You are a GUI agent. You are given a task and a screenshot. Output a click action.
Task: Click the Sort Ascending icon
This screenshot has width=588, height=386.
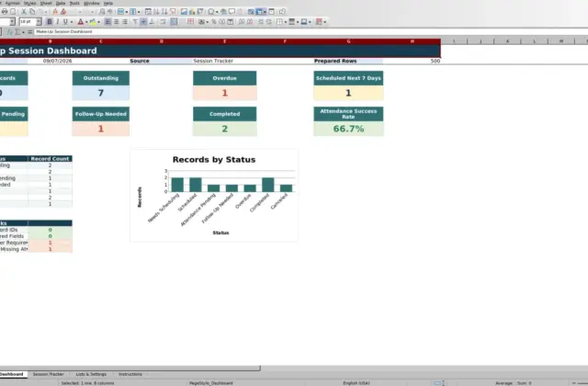coord(157,12)
